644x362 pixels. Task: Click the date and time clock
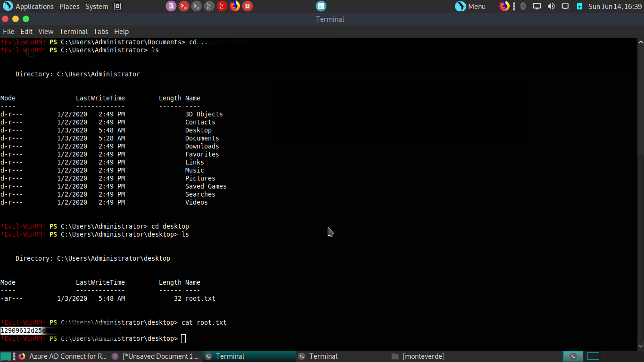click(615, 7)
